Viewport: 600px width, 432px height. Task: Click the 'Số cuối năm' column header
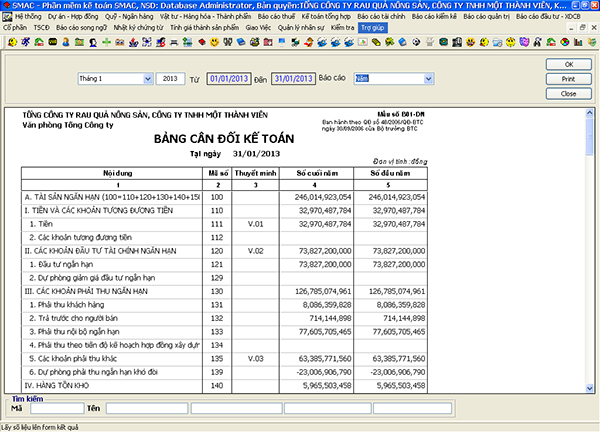click(317, 173)
